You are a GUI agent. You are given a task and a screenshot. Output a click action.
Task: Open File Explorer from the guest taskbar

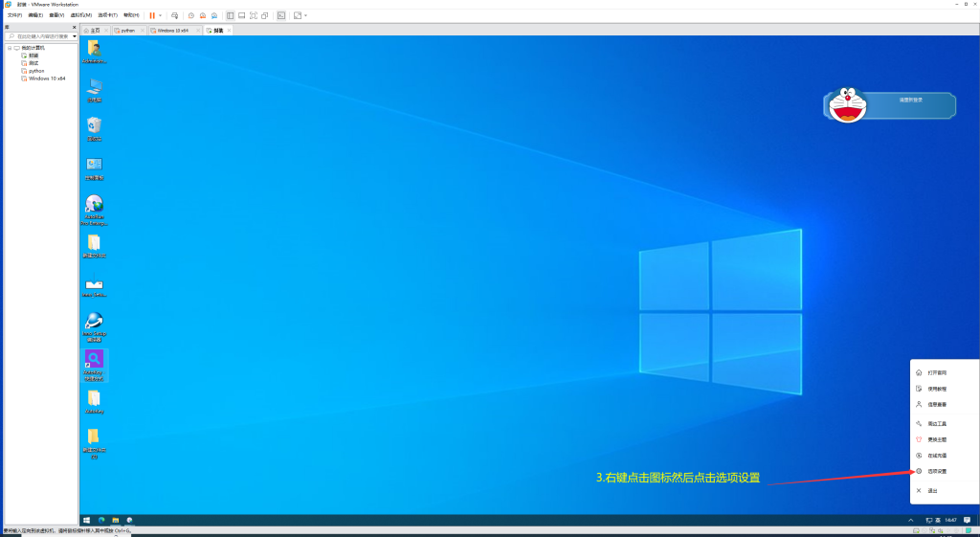point(116,520)
